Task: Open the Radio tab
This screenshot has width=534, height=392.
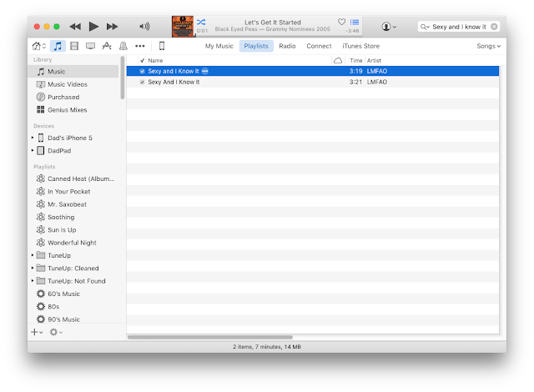Action: pos(287,46)
